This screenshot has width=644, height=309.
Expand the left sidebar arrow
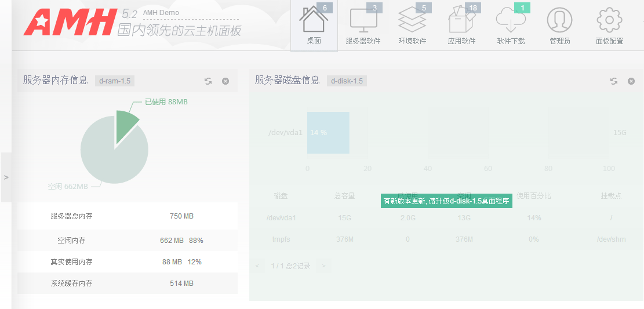point(6,177)
